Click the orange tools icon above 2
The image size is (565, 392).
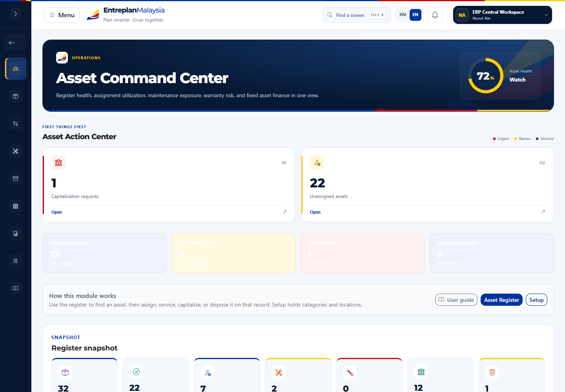point(279,372)
